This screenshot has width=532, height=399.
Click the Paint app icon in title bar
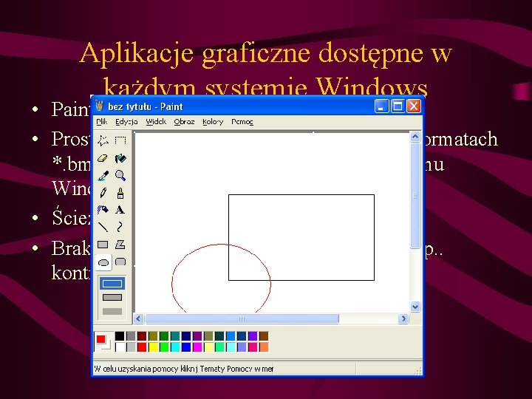99,106
